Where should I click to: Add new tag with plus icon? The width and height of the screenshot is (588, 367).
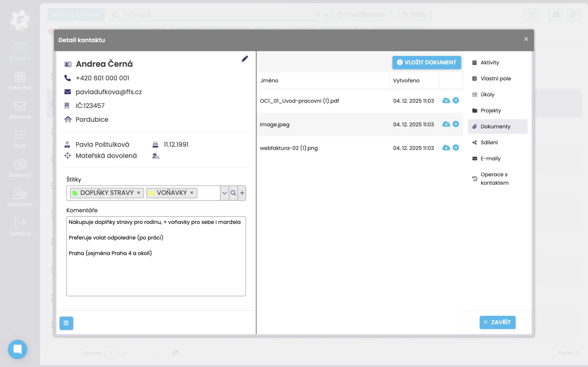point(242,193)
